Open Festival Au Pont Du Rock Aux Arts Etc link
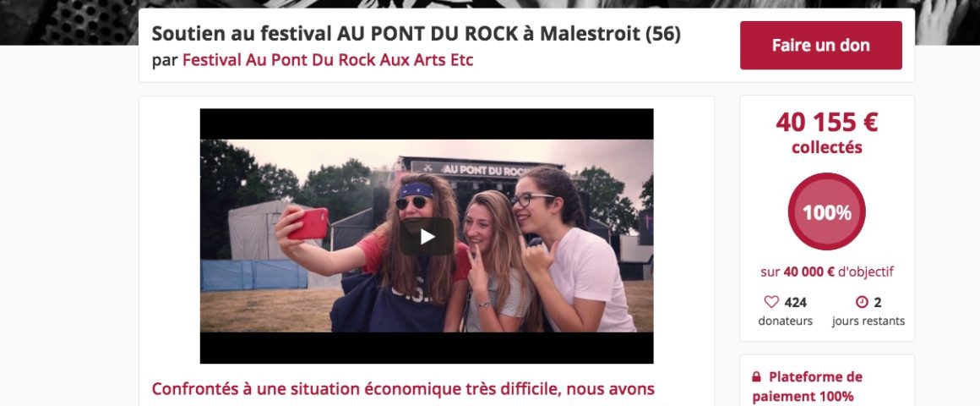This screenshot has height=406, width=980. point(328,60)
